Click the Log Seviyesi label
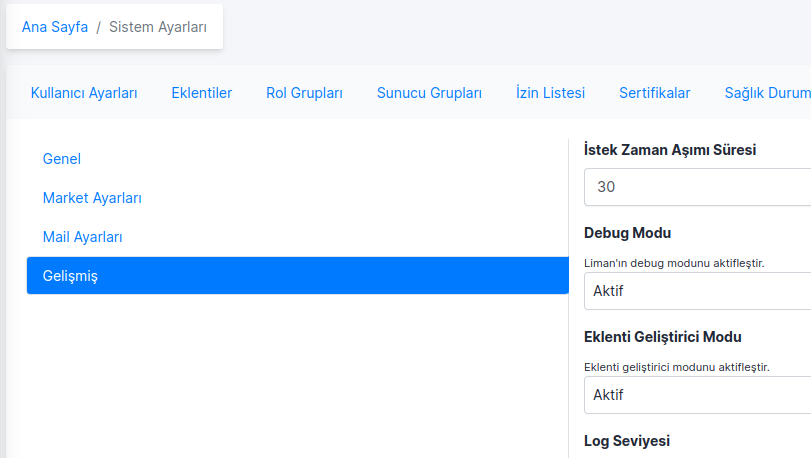This screenshot has width=811, height=458. [627, 441]
